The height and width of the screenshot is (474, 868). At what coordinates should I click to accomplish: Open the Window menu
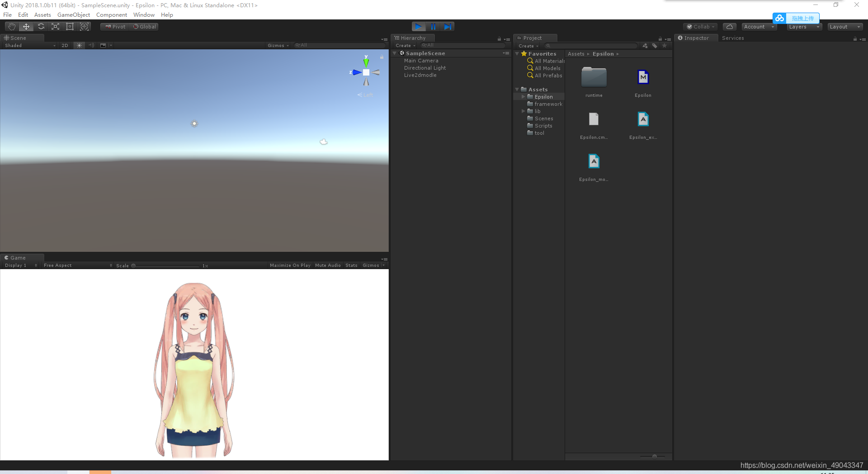pos(144,15)
